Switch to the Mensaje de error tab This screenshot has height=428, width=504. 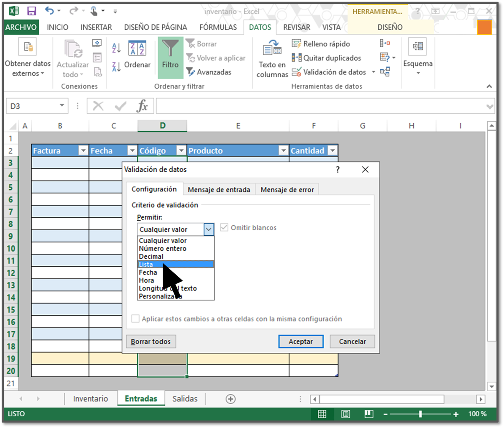click(x=287, y=190)
